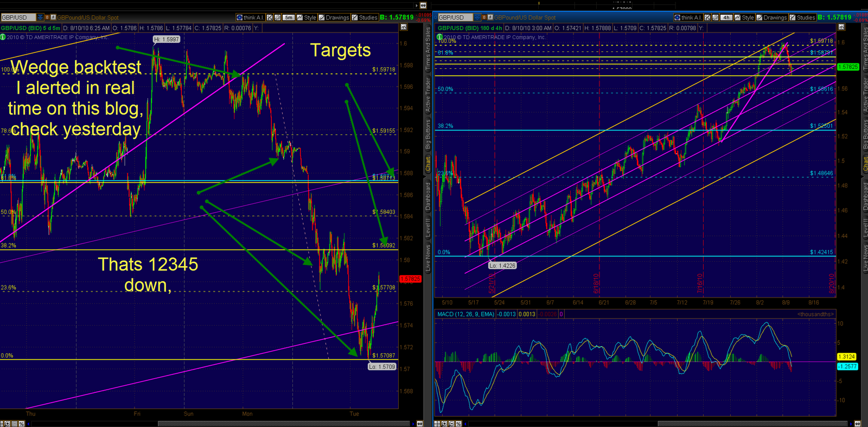Viewport: 868px width, 427px height.
Task: Open Active Trader side tab, left panel
Action: click(427, 96)
